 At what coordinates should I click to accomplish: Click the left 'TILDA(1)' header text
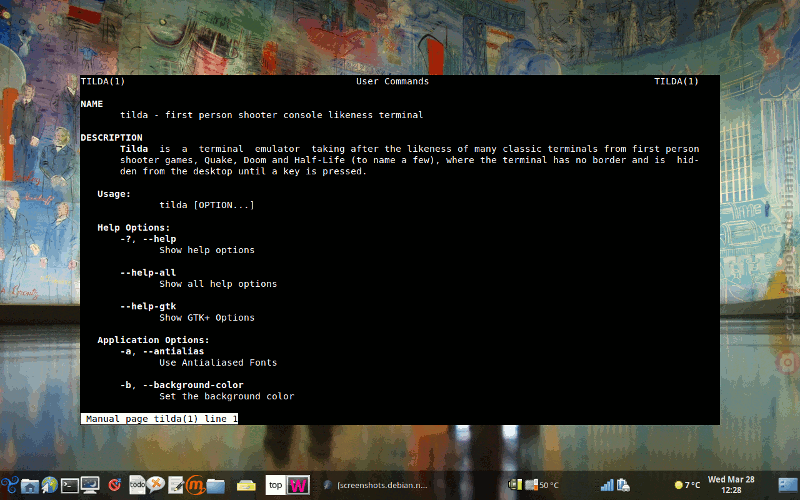103,81
